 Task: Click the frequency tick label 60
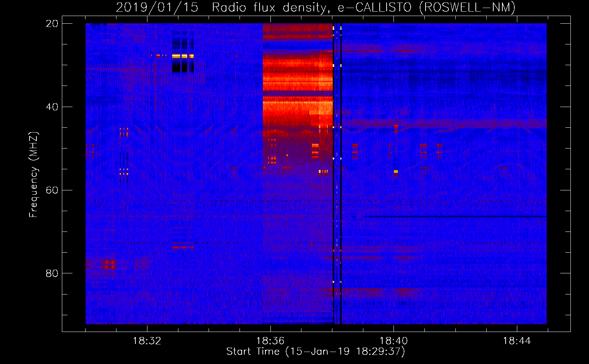52,190
